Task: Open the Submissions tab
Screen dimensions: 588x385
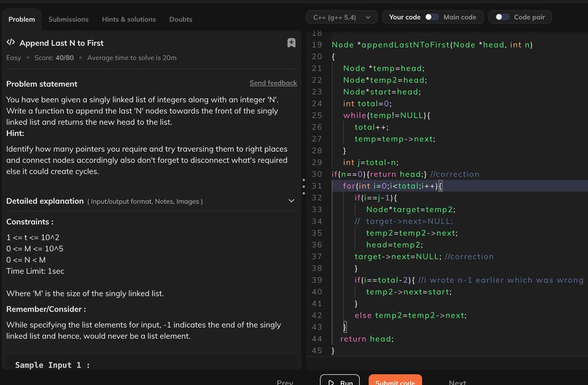Action: point(69,19)
